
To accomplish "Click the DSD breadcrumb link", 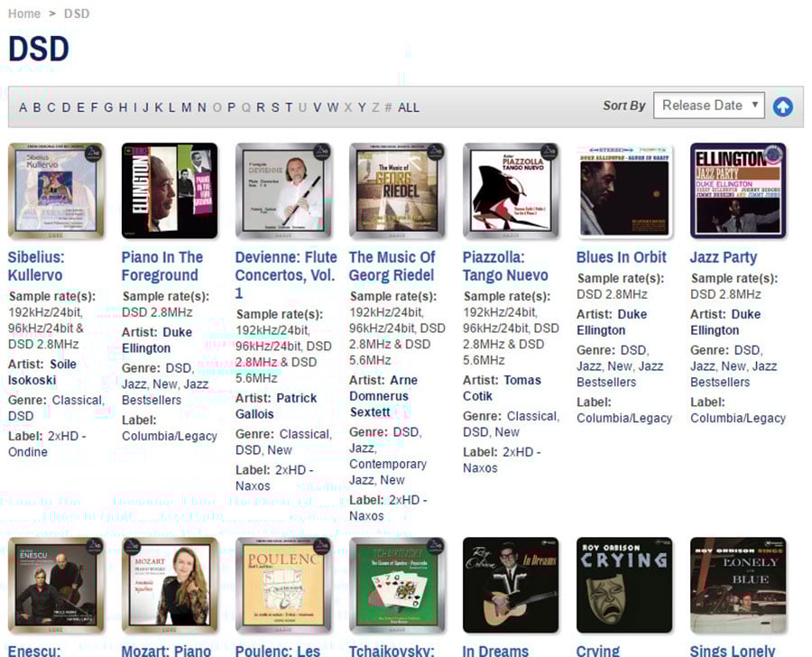I will pyautogui.click(x=77, y=14).
